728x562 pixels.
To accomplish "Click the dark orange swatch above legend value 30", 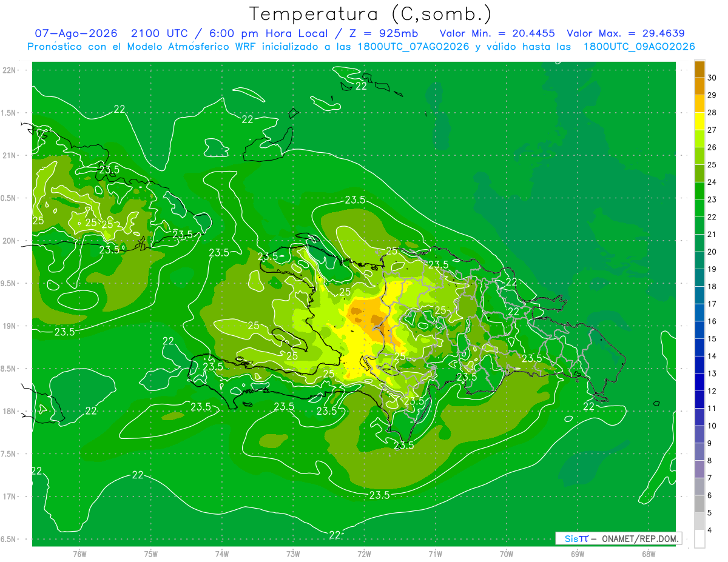I will 699,69.
